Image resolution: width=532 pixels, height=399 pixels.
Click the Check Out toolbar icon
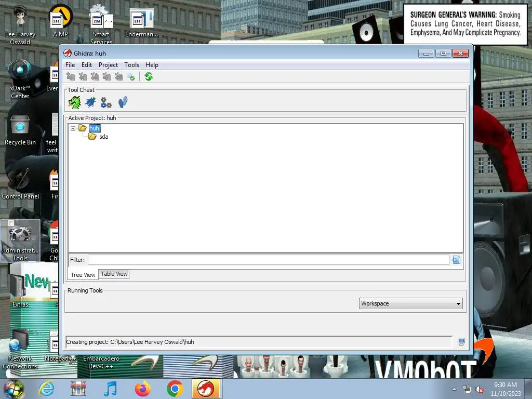(83, 77)
